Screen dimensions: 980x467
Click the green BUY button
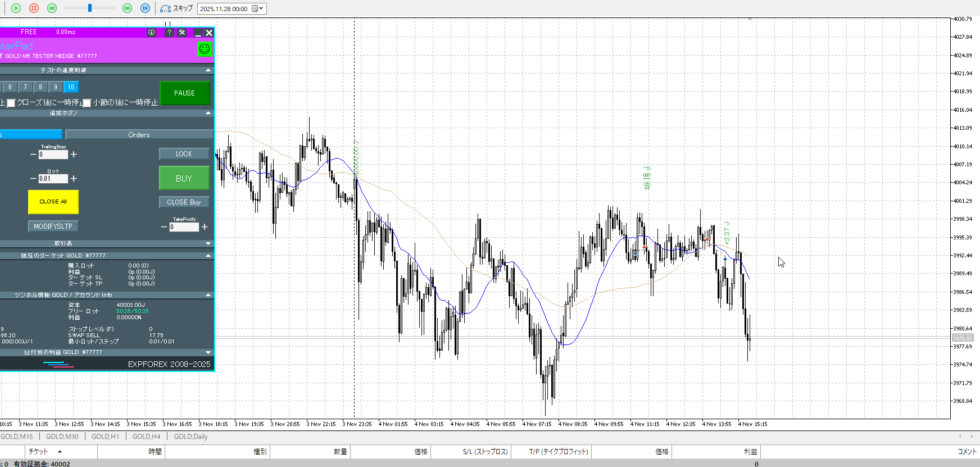pos(184,178)
